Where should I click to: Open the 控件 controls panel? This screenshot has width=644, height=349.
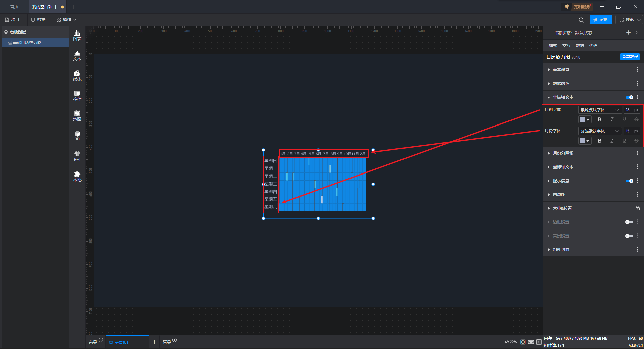point(77,96)
